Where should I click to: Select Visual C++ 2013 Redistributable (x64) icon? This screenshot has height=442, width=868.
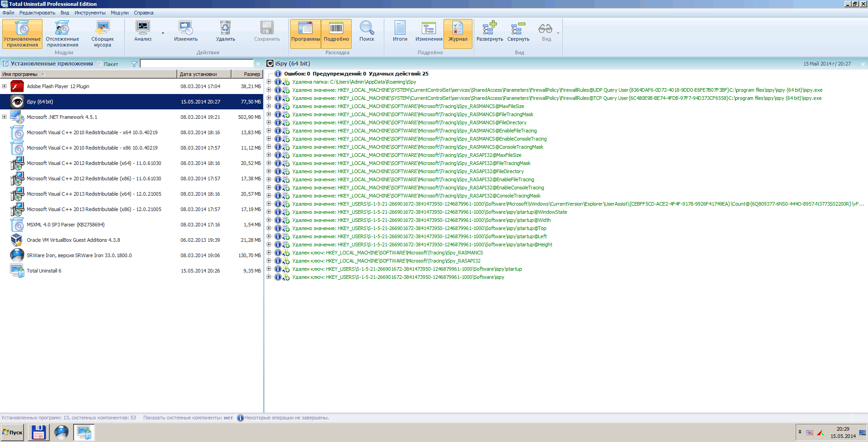coord(17,194)
